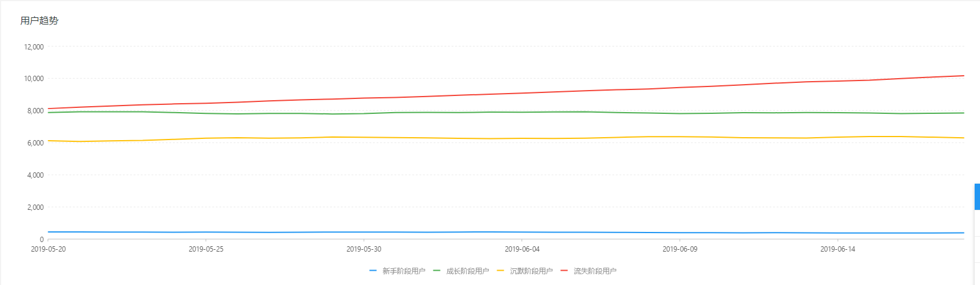
Task: Click the 2019-05-30 x-axis date label
Action: pyautogui.click(x=364, y=249)
